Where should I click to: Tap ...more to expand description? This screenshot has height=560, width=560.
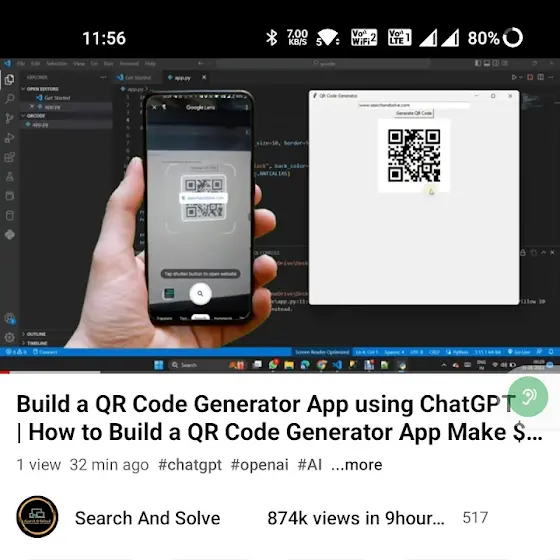point(356,465)
